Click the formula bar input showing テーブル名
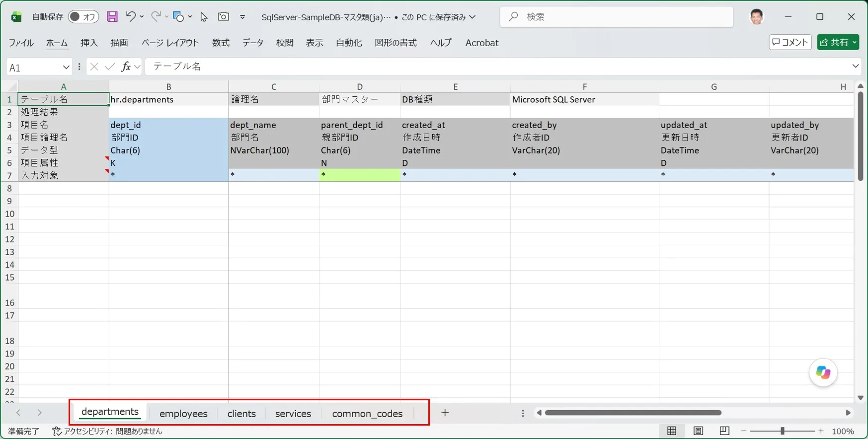Viewport: 868px width, 439px height. [497, 67]
